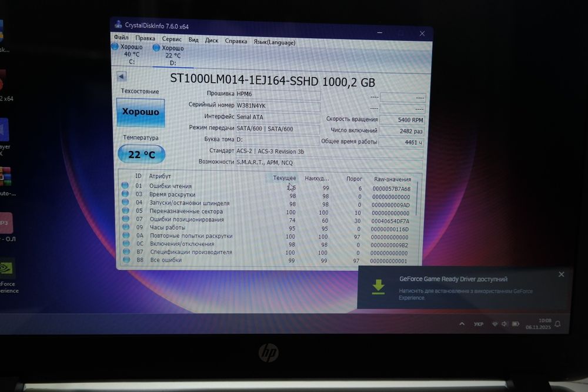The width and height of the screenshot is (588, 392).
Task: Click the CrystalDiskInfo title bar icon
Action: coord(119,24)
